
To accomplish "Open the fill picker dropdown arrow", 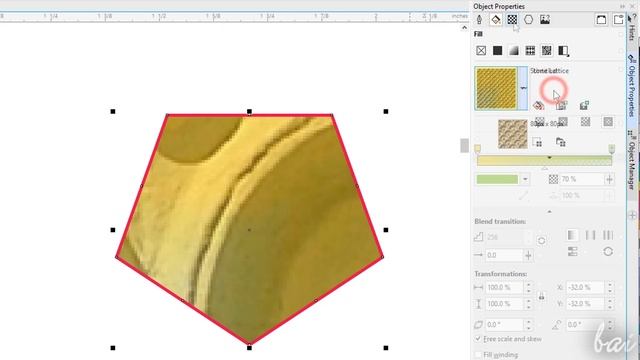I will point(523,89).
